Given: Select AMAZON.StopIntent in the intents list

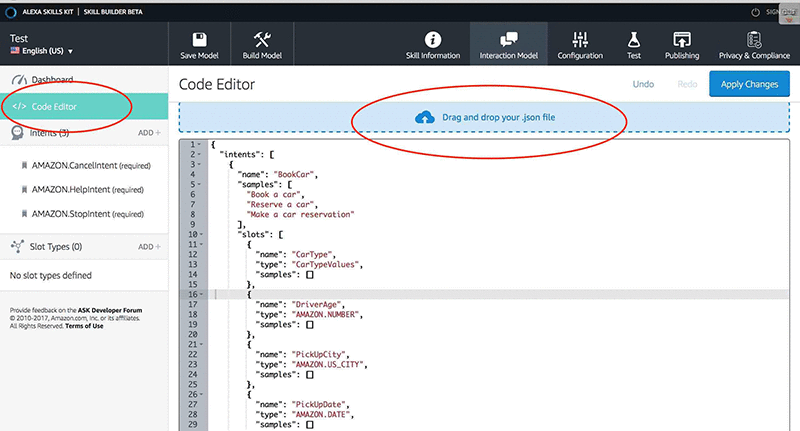Looking at the screenshot, I should tap(87, 214).
